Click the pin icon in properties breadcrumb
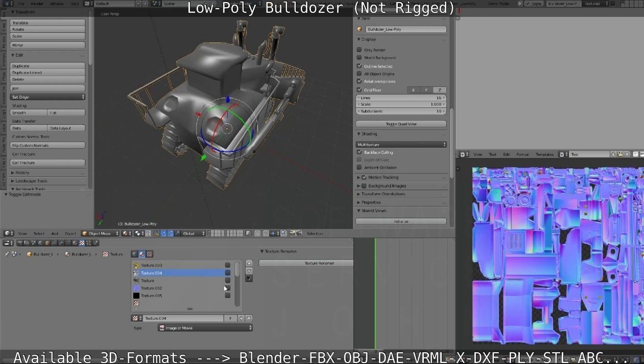This screenshot has width=644, height=364. [7, 254]
